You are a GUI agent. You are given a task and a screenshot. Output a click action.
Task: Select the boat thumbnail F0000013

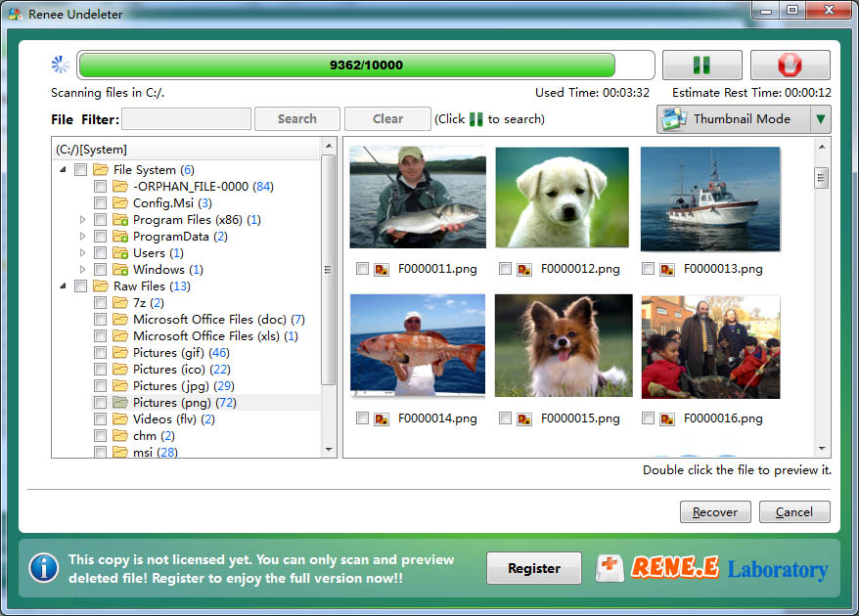[710, 198]
